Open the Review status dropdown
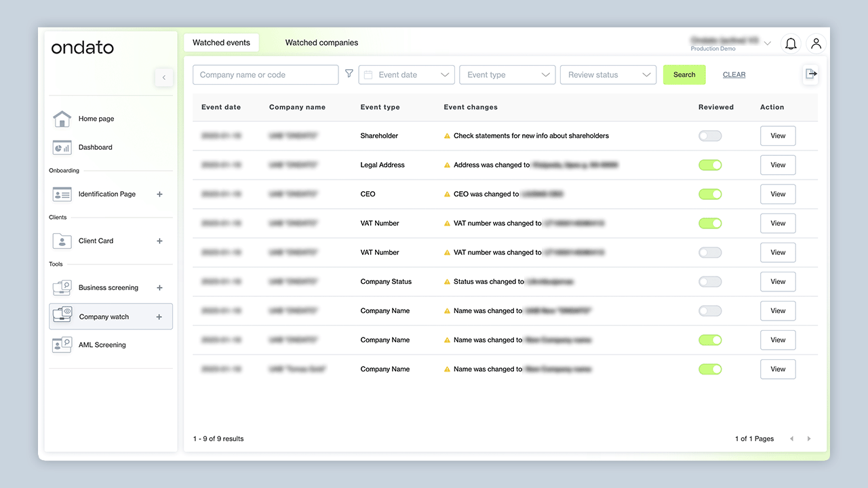Screen dimensions: 868x488 point(608,75)
